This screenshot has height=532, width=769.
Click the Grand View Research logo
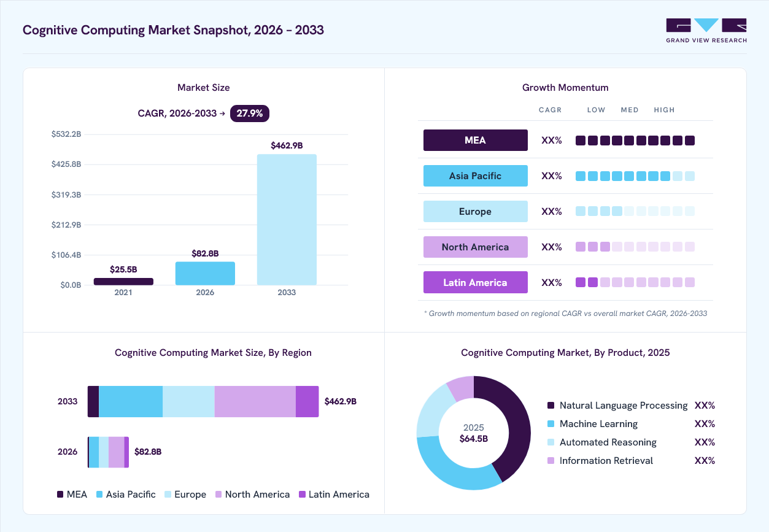tap(706, 31)
